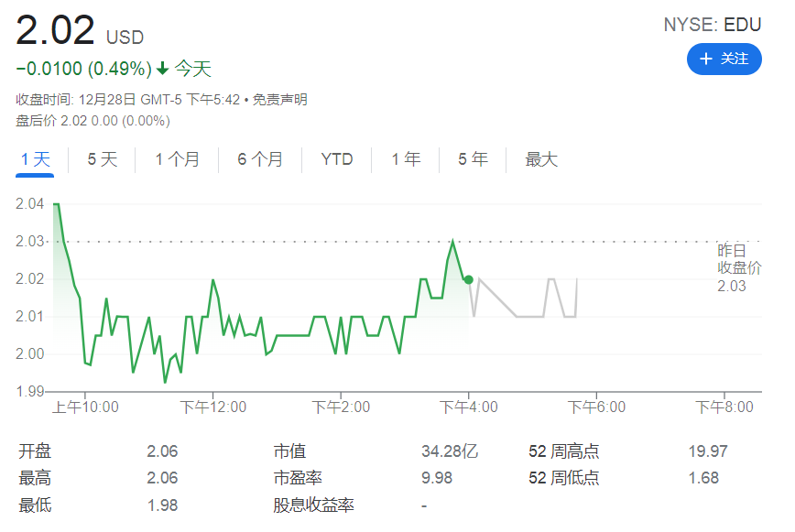This screenshot has width=795, height=532.
Task: Switch to the 6 个月 tab
Action: coord(260,159)
